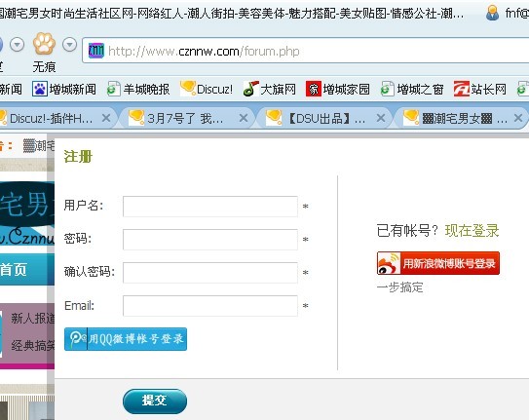This screenshot has height=420, width=529.
Task: Click the 提交 submit button
Action: (x=155, y=401)
